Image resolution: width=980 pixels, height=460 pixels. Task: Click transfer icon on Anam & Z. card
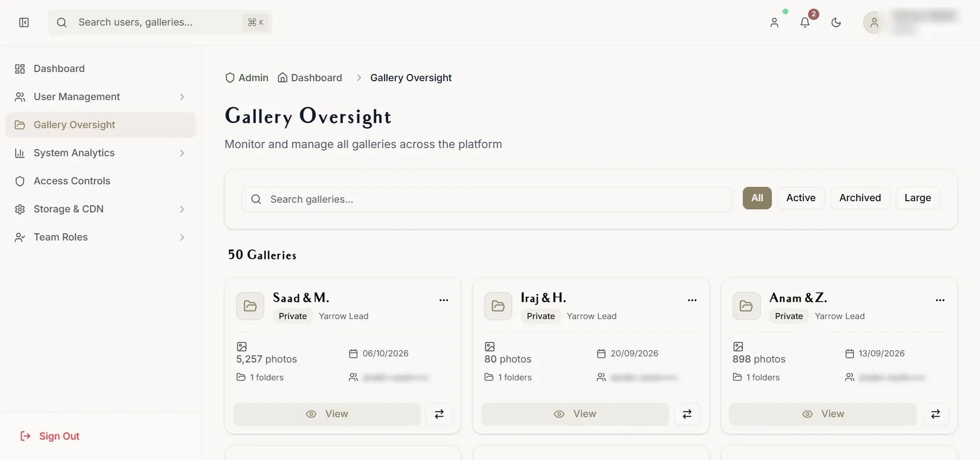(x=936, y=414)
